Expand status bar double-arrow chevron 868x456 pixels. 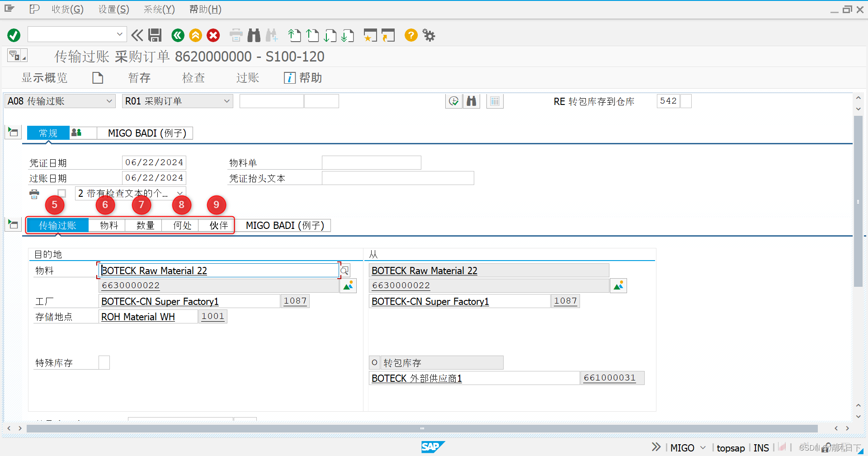click(656, 447)
